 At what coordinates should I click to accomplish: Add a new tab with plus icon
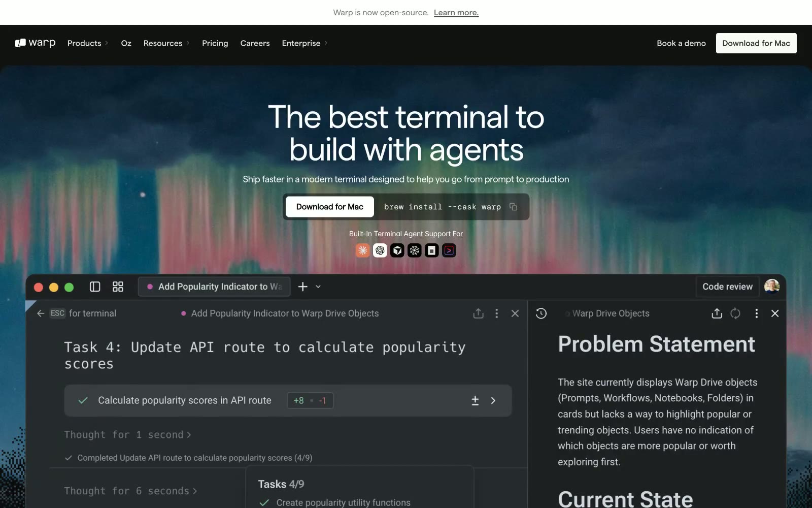(303, 287)
